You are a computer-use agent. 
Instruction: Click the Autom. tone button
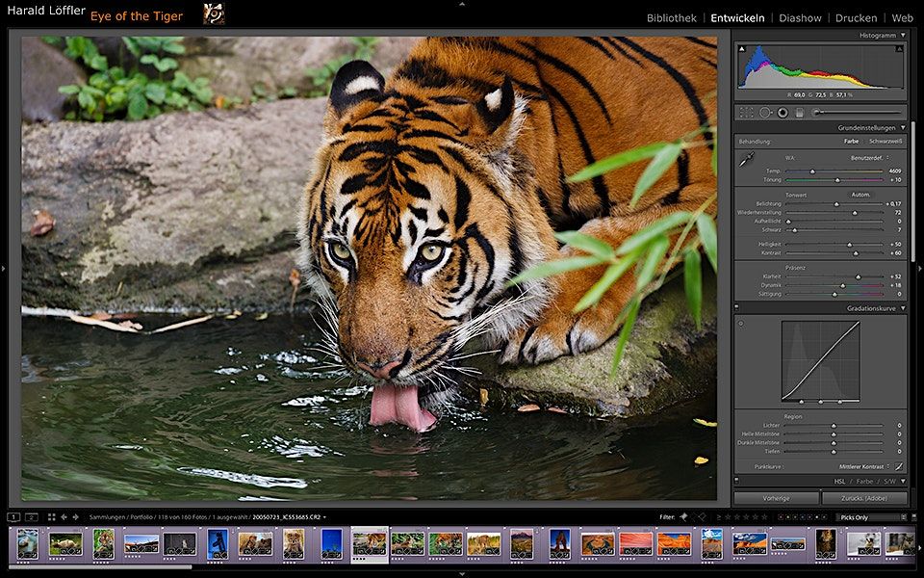click(860, 195)
